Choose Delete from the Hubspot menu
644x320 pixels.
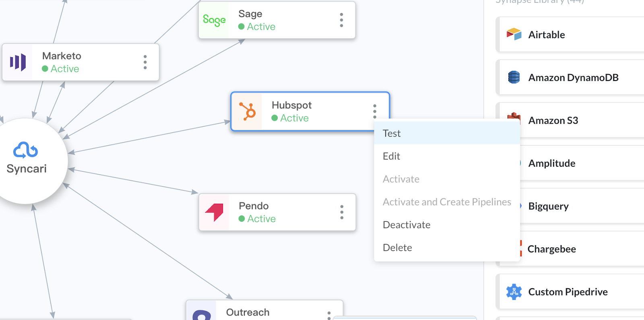(447, 248)
